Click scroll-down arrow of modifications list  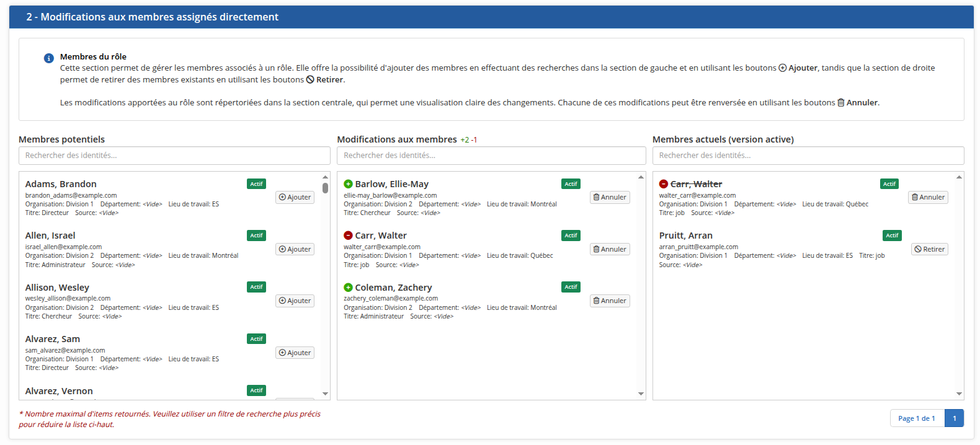click(x=641, y=394)
